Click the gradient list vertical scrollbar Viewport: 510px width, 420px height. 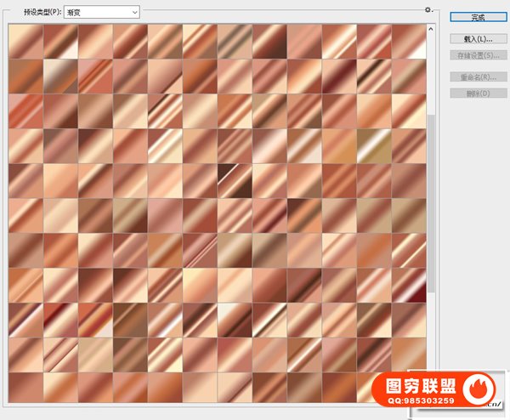431,213
